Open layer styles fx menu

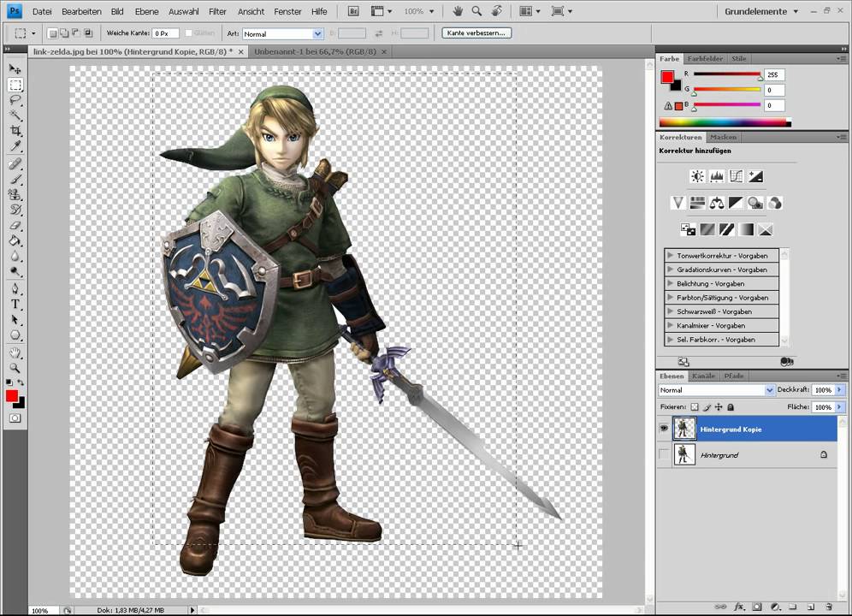(x=739, y=607)
